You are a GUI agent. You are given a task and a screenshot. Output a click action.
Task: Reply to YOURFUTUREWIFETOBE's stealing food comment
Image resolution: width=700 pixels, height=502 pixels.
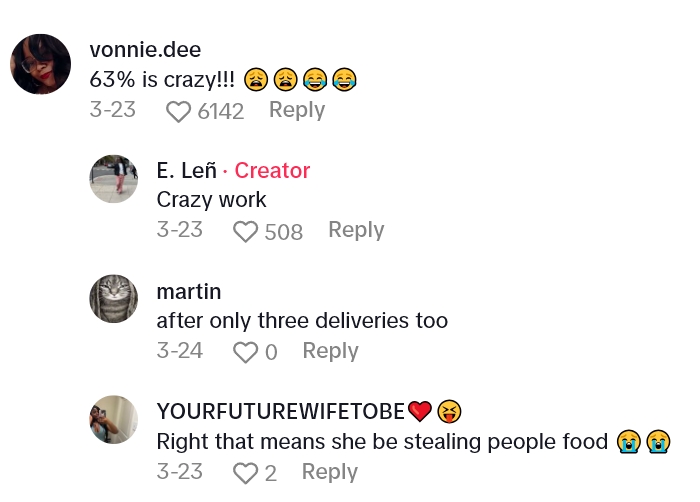click(x=329, y=472)
